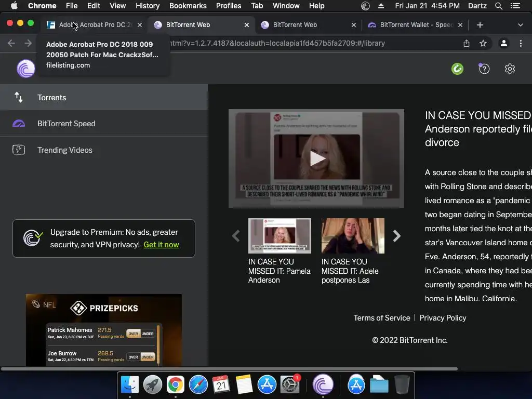
Task: Open Notes from the Dock
Action: [244, 385]
